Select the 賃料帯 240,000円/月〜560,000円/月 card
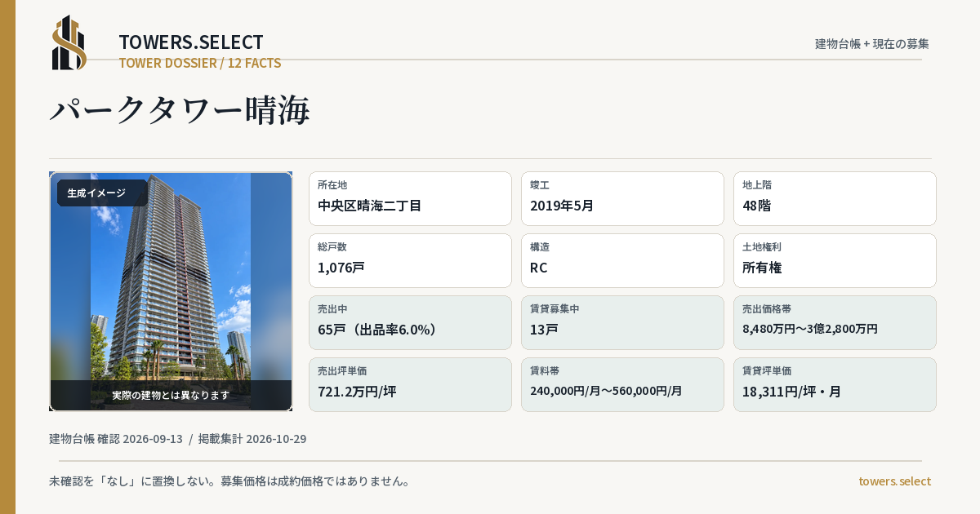The height and width of the screenshot is (514, 980). point(622,384)
